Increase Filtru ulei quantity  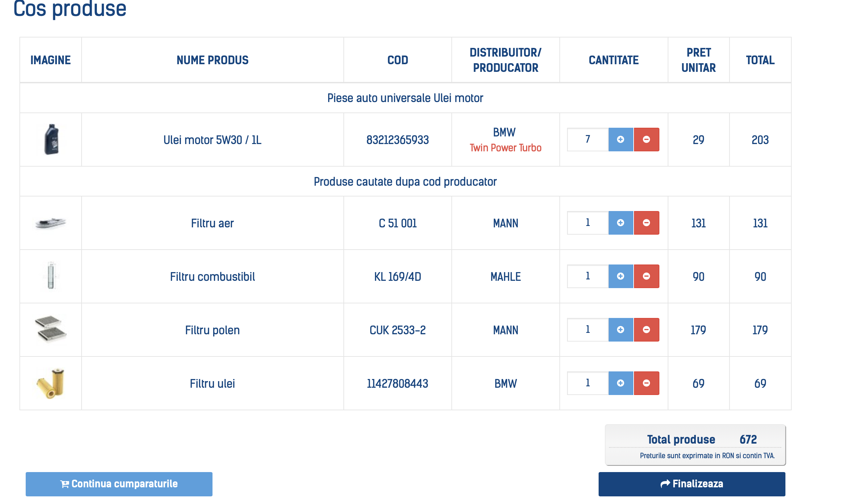pyautogui.click(x=620, y=383)
